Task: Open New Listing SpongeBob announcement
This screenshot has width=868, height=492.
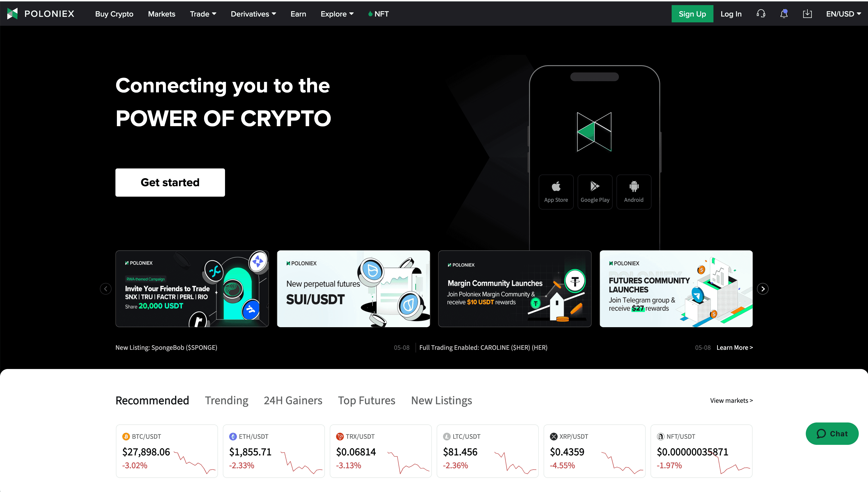Action: pyautogui.click(x=166, y=348)
